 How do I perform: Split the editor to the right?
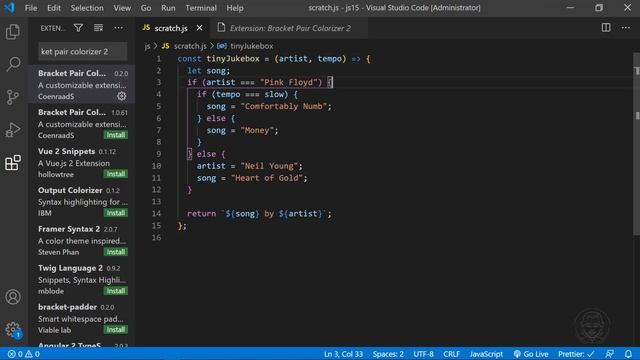[x=606, y=28]
